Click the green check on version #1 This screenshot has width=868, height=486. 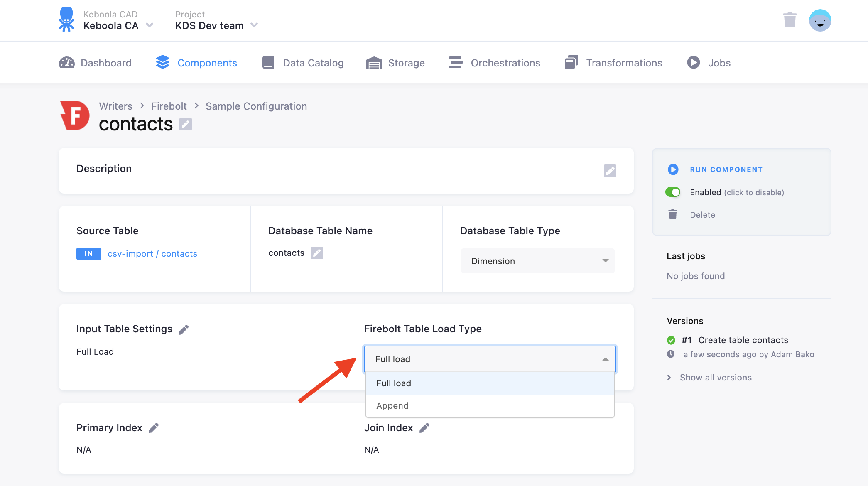(671, 340)
